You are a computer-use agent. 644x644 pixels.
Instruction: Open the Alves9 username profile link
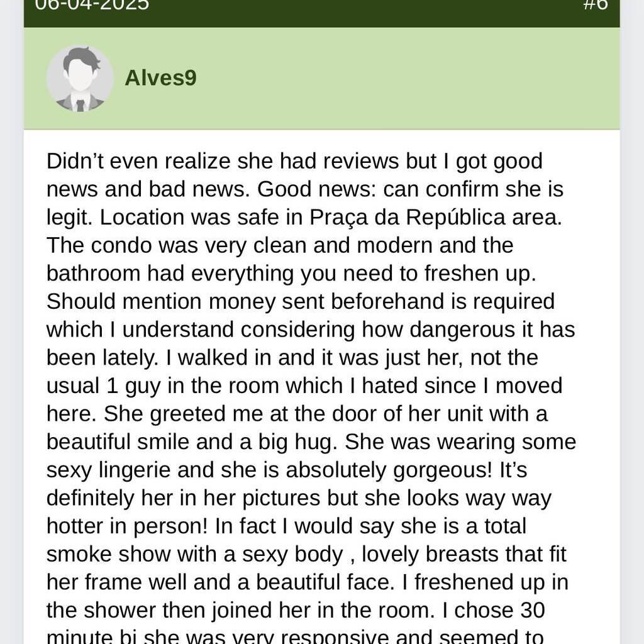(x=160, y=78)
